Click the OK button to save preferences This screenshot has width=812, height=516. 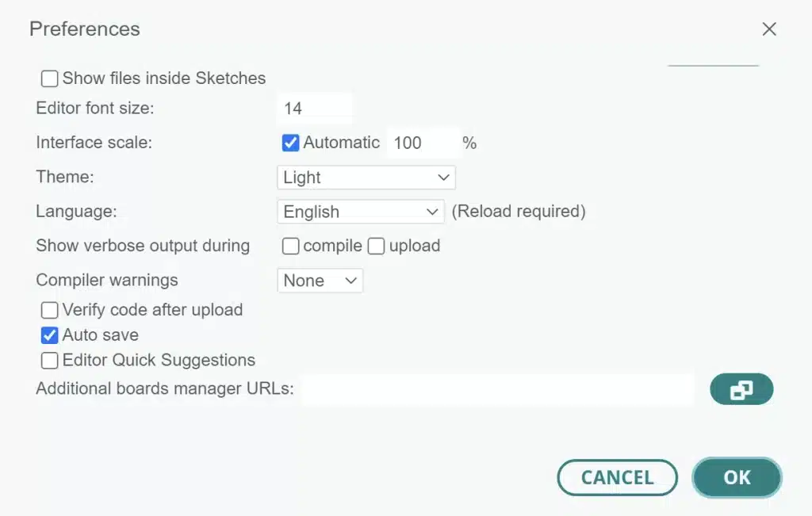(x=737, y=477)
